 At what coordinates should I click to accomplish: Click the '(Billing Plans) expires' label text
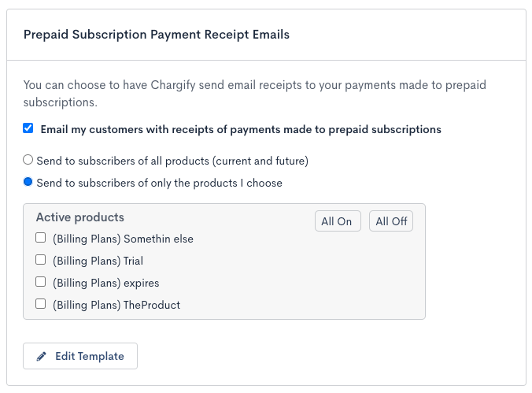pyautogui.click(x=106, y=283)
